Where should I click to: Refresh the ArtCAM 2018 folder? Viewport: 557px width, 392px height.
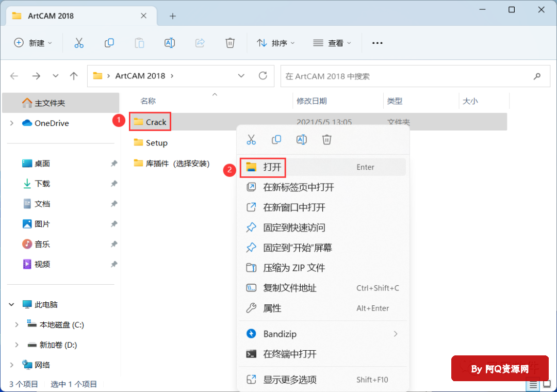pos(263,76)
